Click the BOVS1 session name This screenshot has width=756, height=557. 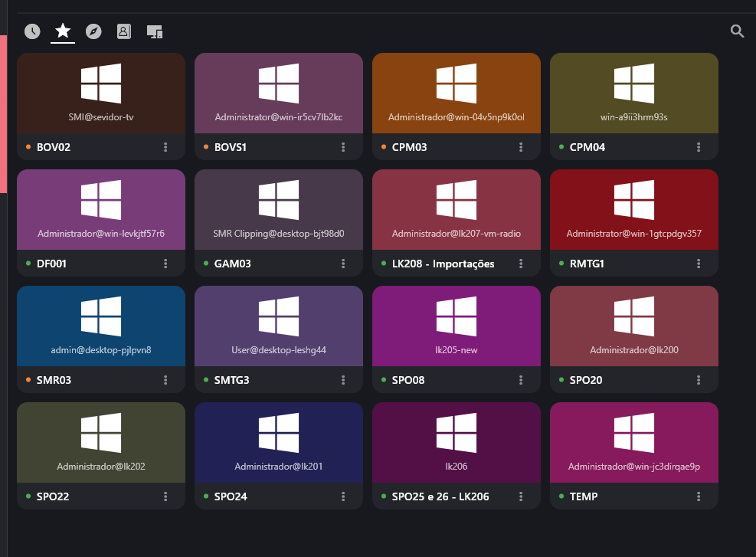231,147
